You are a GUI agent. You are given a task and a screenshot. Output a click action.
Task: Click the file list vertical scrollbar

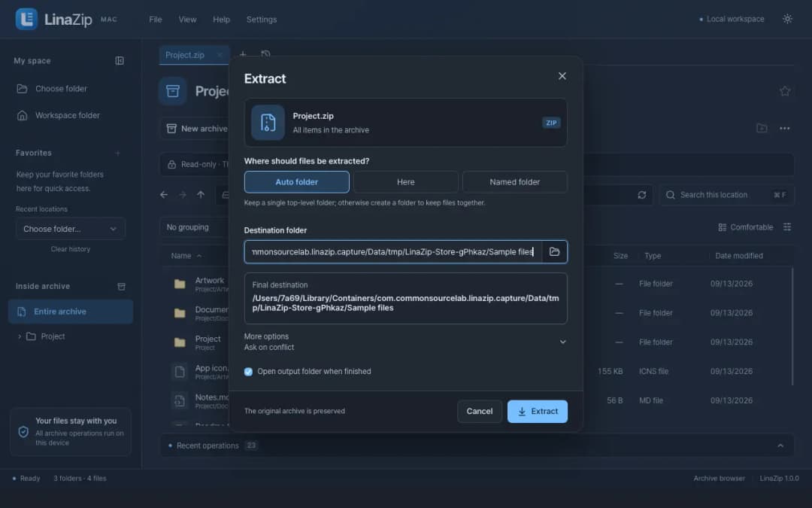tap(792, 327)
